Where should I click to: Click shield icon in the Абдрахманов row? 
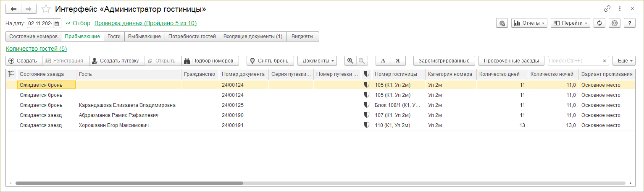(366, 115)
